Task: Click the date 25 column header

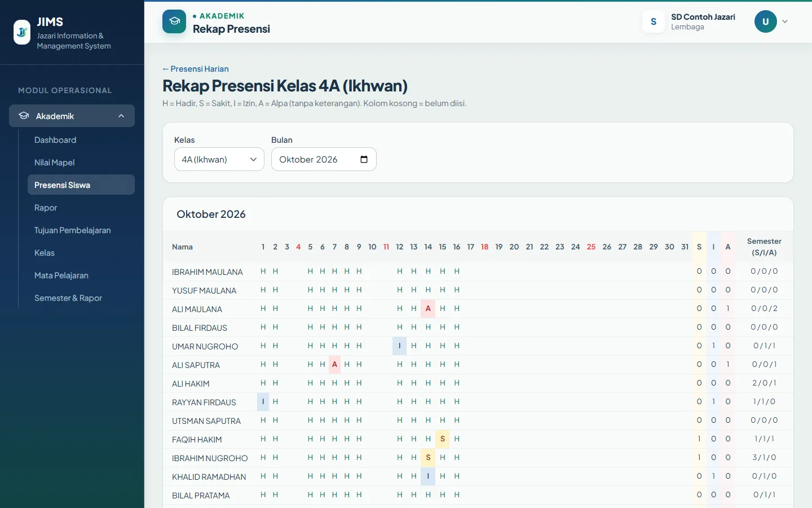Action: tap(591, 247)
